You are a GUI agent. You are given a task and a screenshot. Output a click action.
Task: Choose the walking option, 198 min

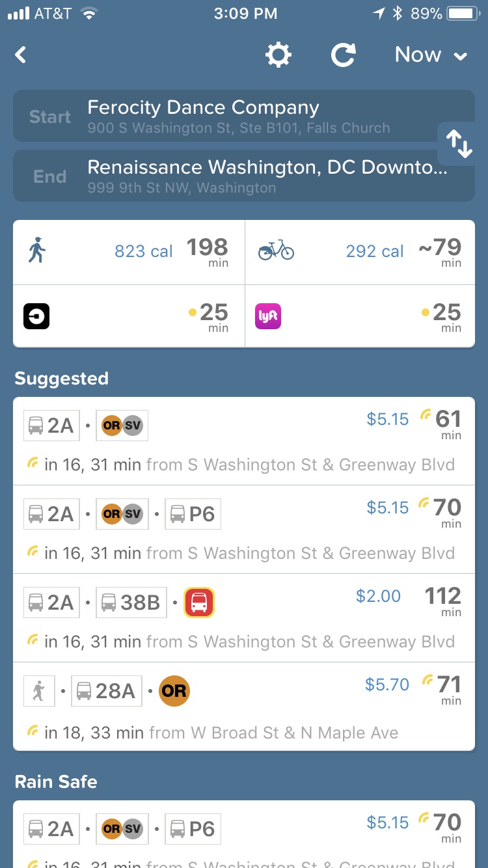coord(129,252)
